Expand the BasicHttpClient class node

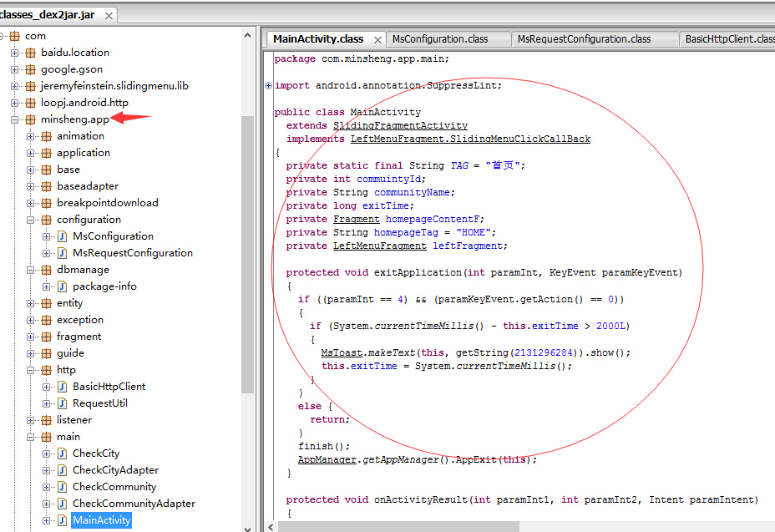(x=46, y=388)
